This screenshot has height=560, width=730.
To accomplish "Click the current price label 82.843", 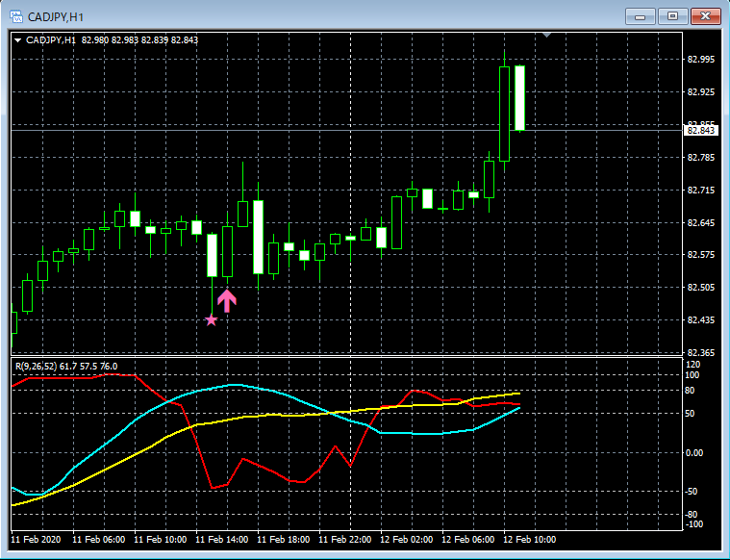I will [701, 131].
